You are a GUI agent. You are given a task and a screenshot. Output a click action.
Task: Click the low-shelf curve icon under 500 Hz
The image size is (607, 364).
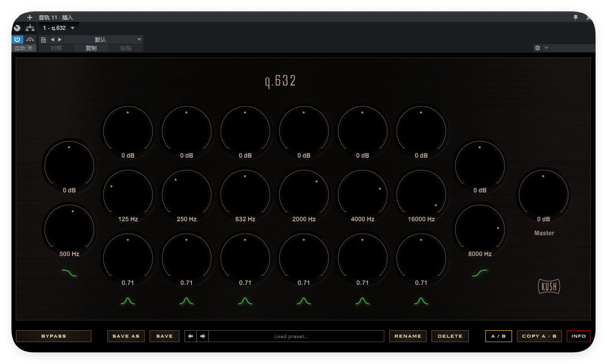(69, 273)
